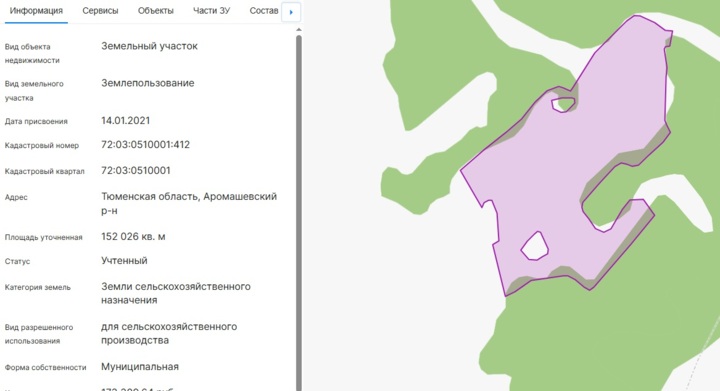This screenshot has width=720, height=391.
Task: Click the small upper hole in the parcel
Action: (x=563, y=105)
